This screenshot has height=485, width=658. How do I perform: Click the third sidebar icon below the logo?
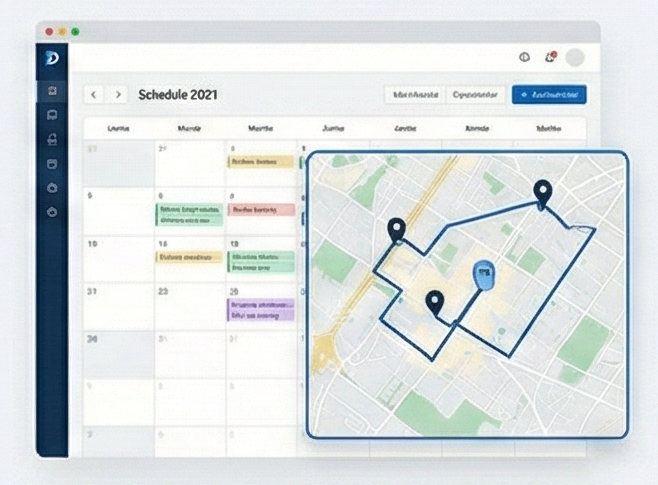52,139
